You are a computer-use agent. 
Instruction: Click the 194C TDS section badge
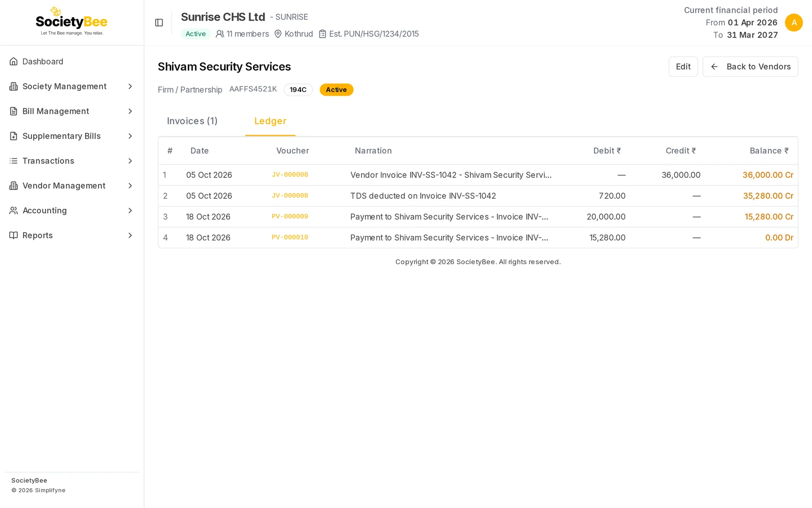(298, 90)
